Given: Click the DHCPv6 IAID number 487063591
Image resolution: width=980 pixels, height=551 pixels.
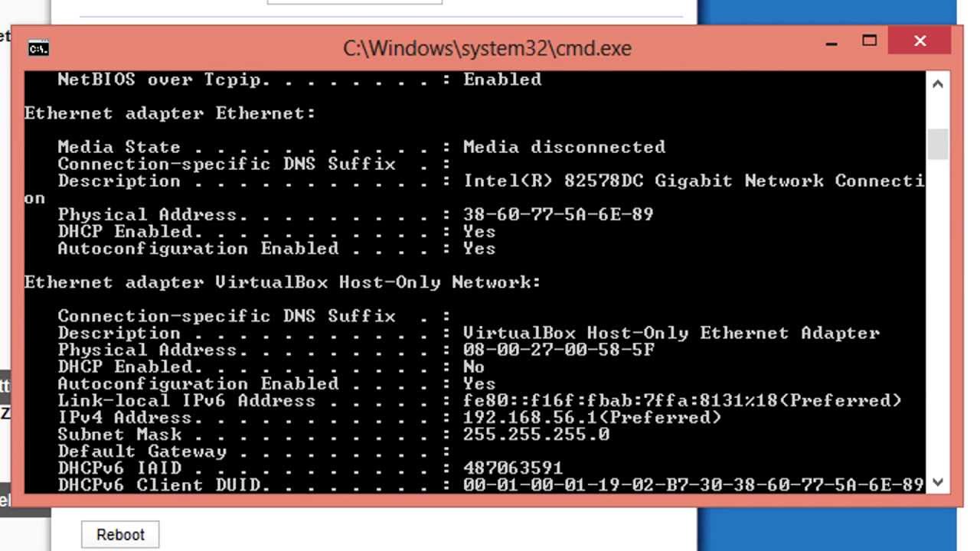Looking at the screenshot, I should click(513, 468).
